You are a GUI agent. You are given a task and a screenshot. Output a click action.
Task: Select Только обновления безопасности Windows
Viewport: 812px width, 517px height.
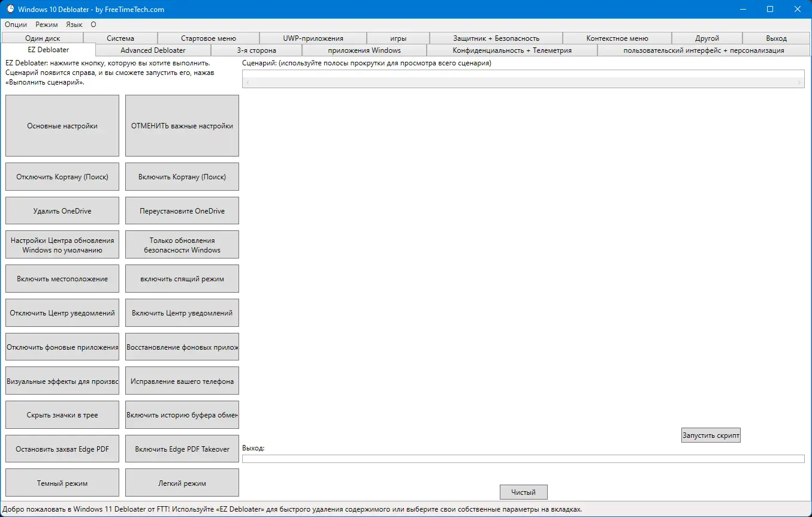(182, 245)
